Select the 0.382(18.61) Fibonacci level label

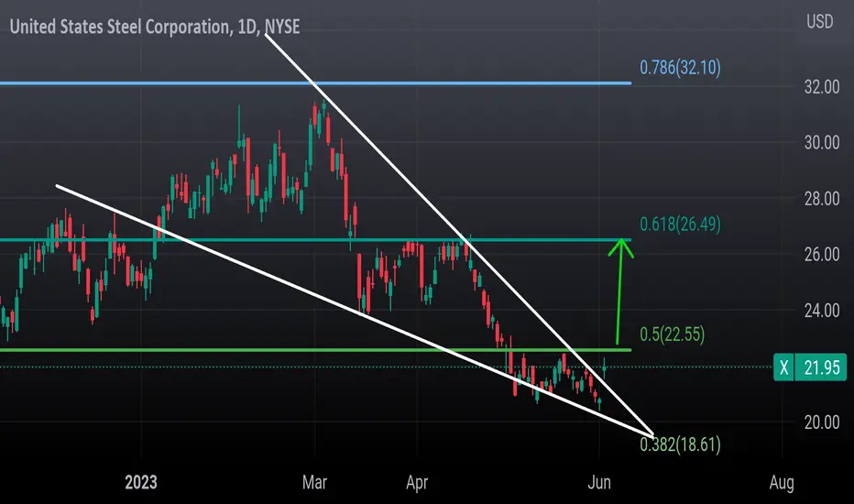click(x=680, y=444)
